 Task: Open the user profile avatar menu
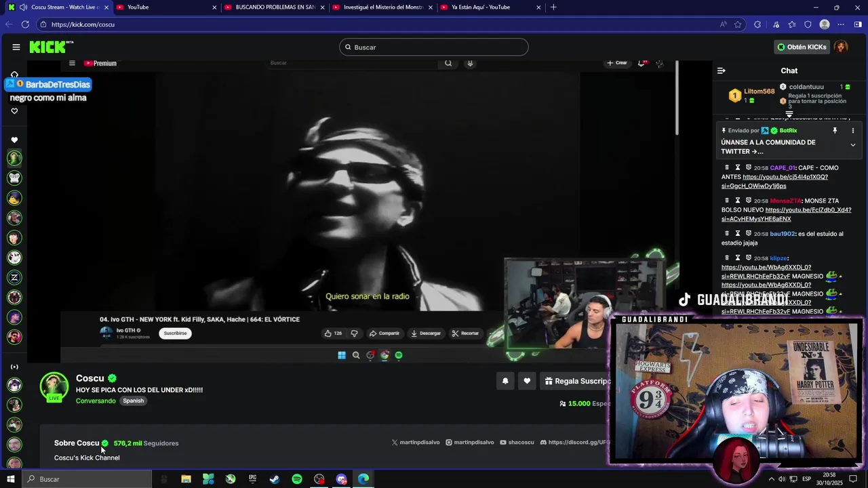click(x=841, y=47)
